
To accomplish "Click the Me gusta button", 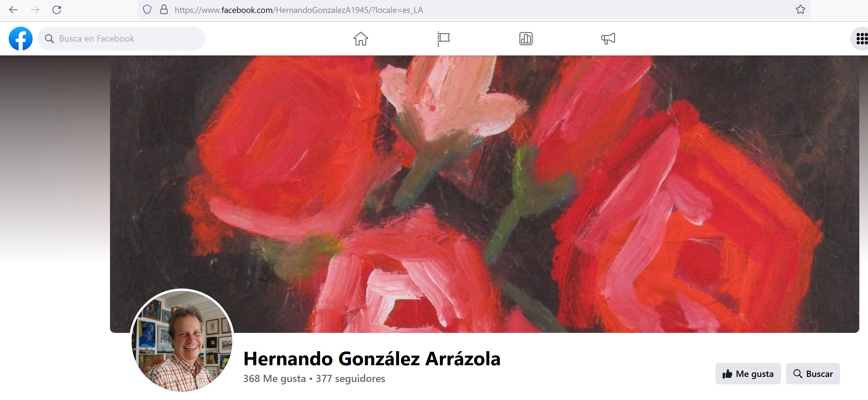I will (748, 373).
